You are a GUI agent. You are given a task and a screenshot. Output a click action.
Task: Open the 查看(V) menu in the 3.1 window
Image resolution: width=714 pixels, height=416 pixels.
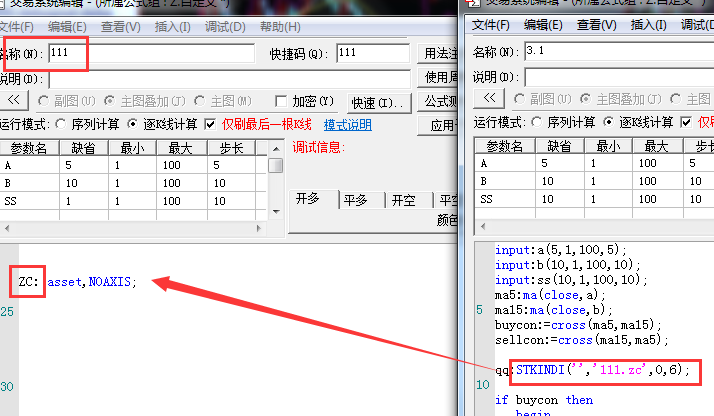click(596, 24)
